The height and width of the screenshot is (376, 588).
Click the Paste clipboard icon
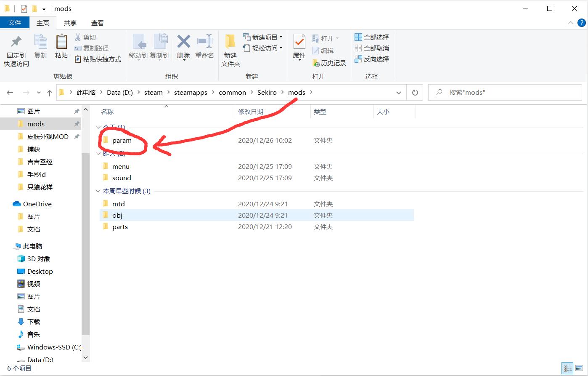[61, 43]
